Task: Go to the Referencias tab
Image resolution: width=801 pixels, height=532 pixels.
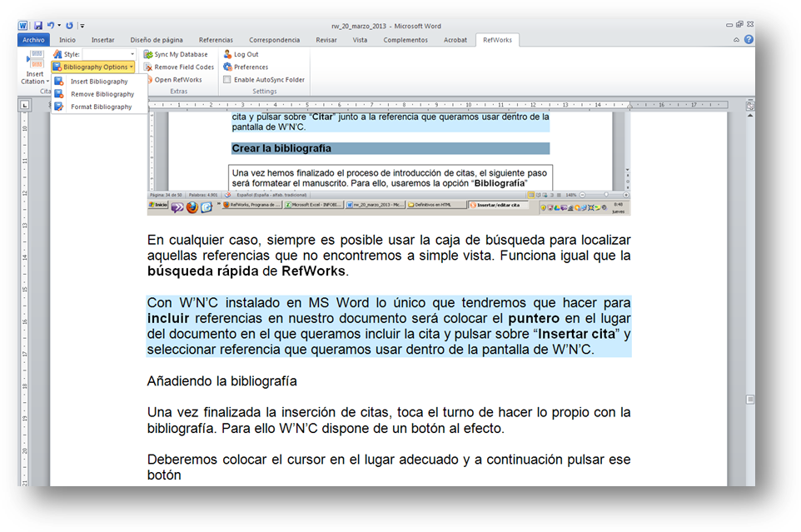Action: [x=216, y=40]
